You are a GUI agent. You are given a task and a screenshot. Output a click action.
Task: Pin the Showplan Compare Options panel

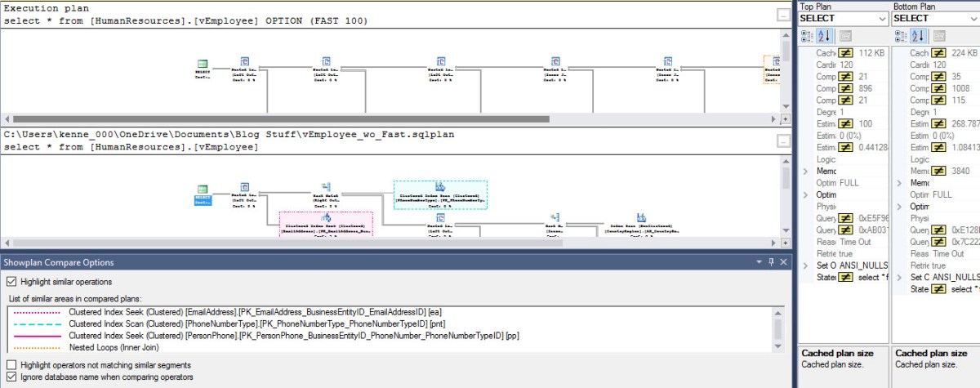pos(770,262)
